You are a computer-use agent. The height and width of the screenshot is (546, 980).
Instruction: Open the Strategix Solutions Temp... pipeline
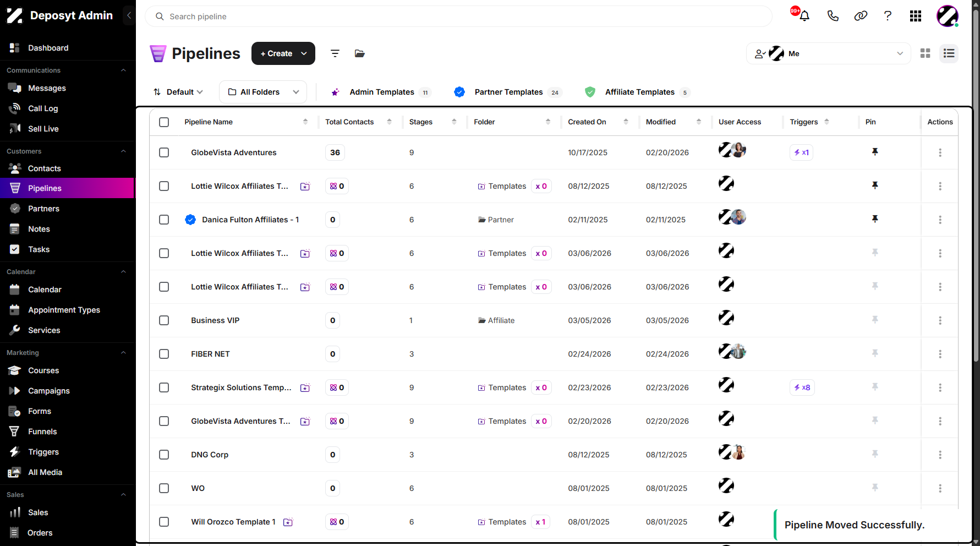pos(241,387)
